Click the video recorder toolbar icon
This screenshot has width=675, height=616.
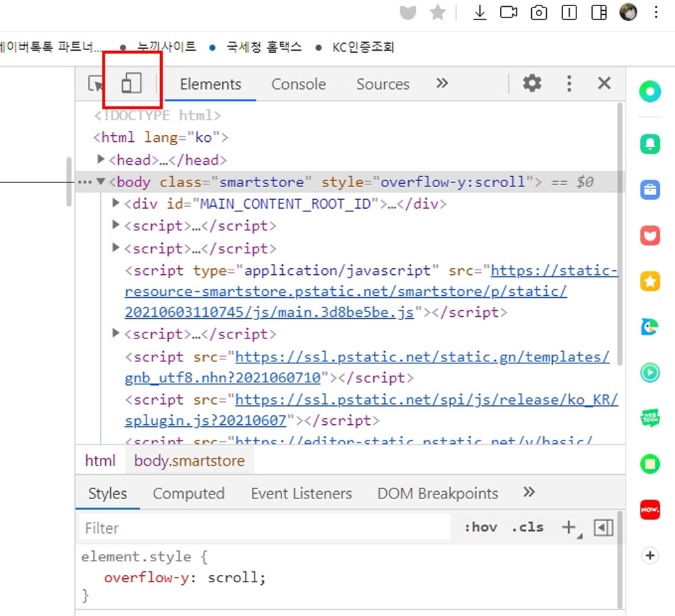(508, 12)
